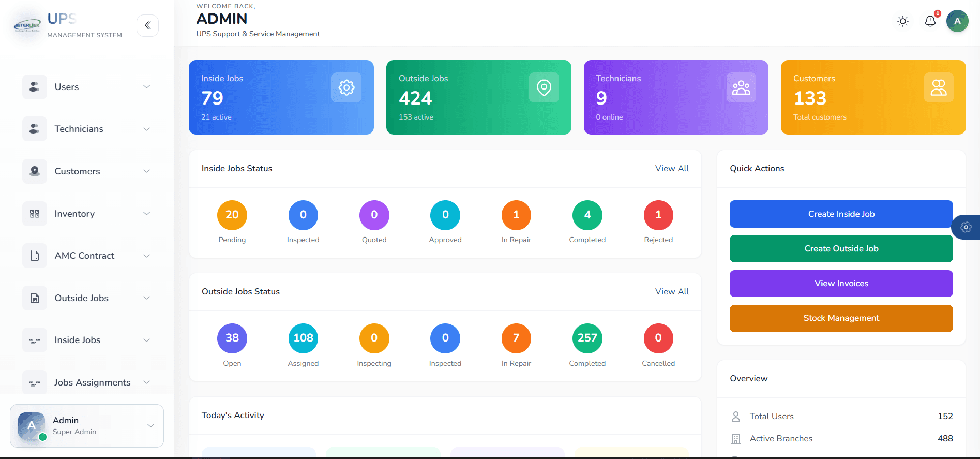Click the location pin icon on Outside Jobs card
Viewport: 980px width, 459px height.
tap(544, 87)
